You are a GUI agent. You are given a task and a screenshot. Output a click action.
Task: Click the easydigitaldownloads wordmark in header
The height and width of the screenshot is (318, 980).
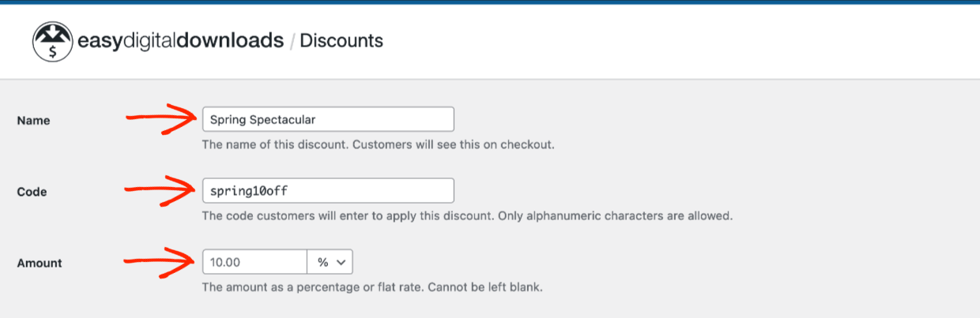click(x=180, y=40)
